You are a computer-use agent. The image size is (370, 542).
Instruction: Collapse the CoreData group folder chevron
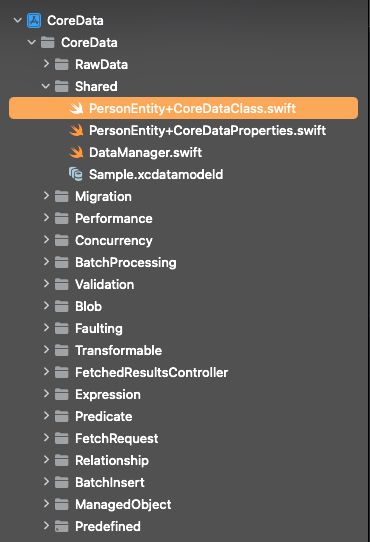(x=31, y=42)
